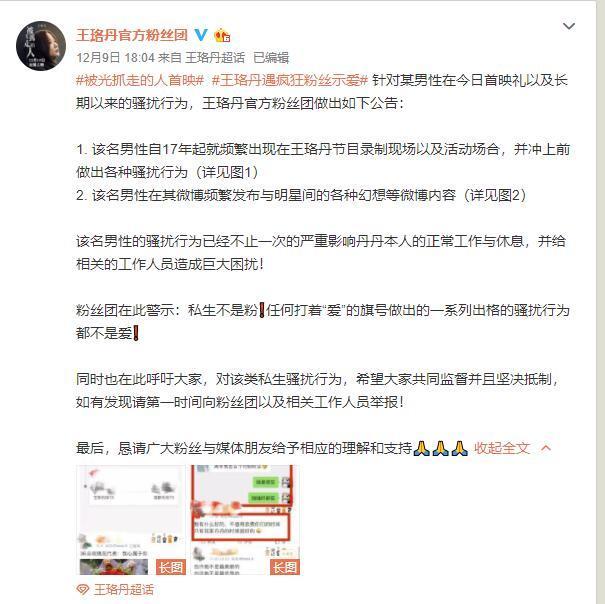The image size is (605, 604).
Task: Open the 王珞丹超话 source link beside timestamp
Action: (x=215, y=58)
